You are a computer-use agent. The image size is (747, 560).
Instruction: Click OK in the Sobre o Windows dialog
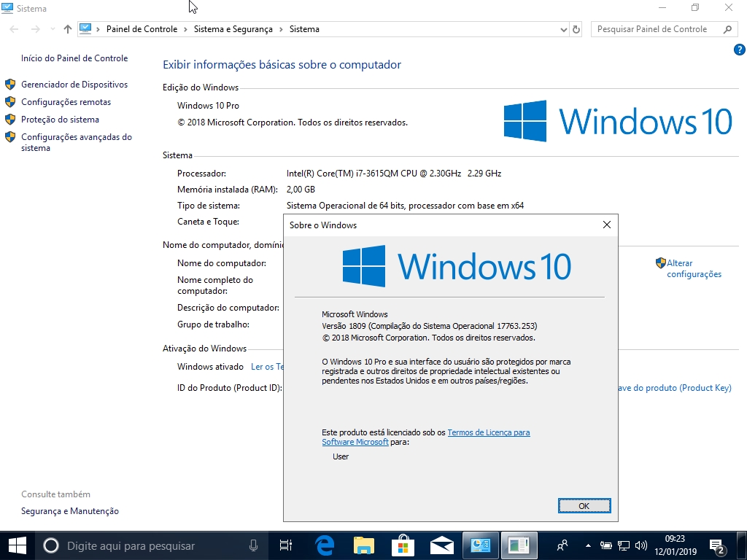[584, 506]
